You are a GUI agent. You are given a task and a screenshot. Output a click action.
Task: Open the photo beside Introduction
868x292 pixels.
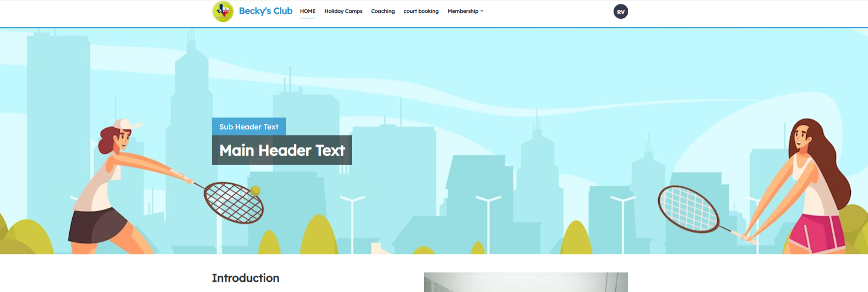tap(526, 282)
